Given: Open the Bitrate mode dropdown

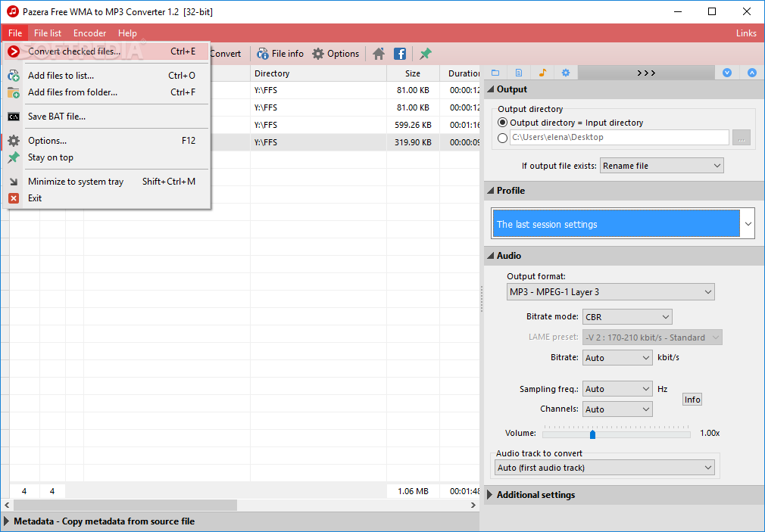Looking at the screenshot, I should tap(627, 317).
